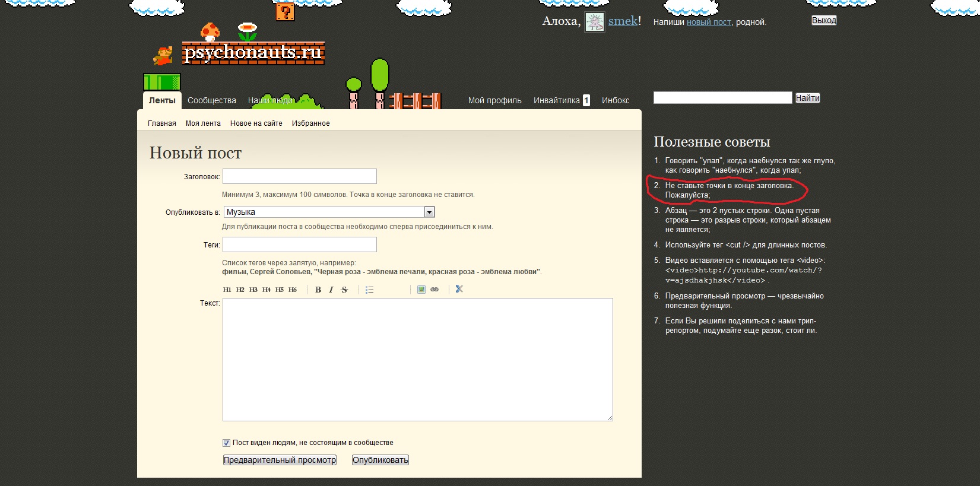The image size is (980, 486).
Task: Follow the 'новый пост' link
Action: (709, 22)
